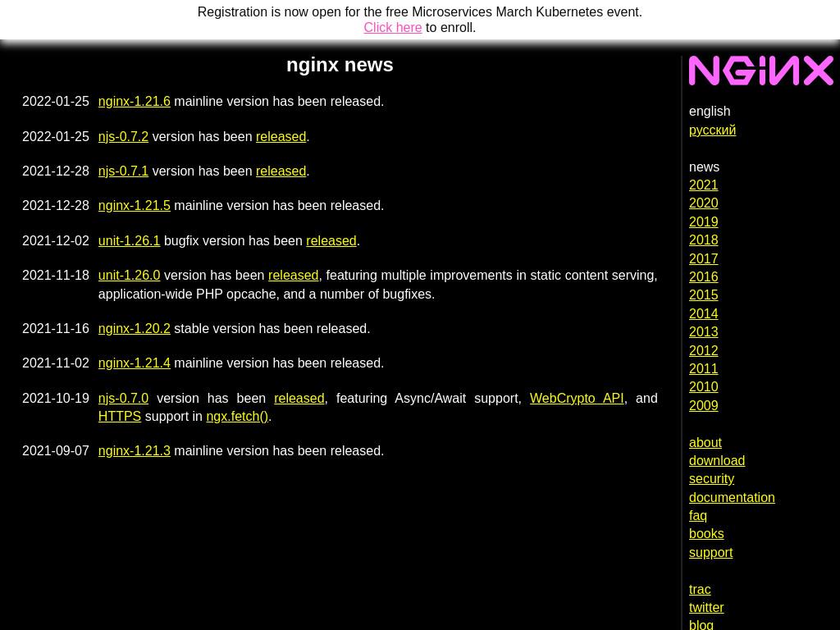This screenshot has width=840, height=630.
Task: Go to the about page
Action: (x=705, y=442)
